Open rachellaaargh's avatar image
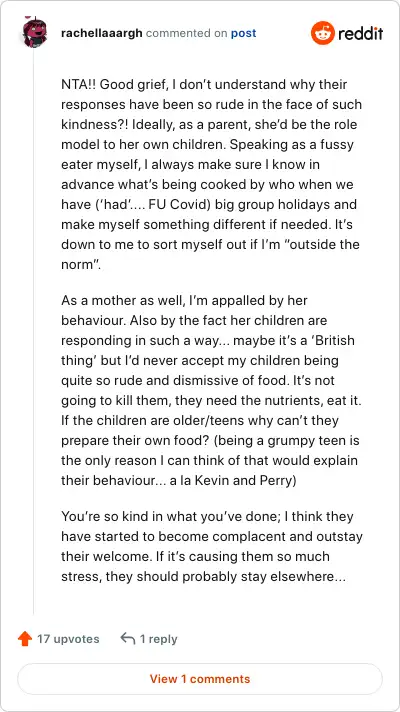Screen dimensions: 400x712 coord(35,32)
